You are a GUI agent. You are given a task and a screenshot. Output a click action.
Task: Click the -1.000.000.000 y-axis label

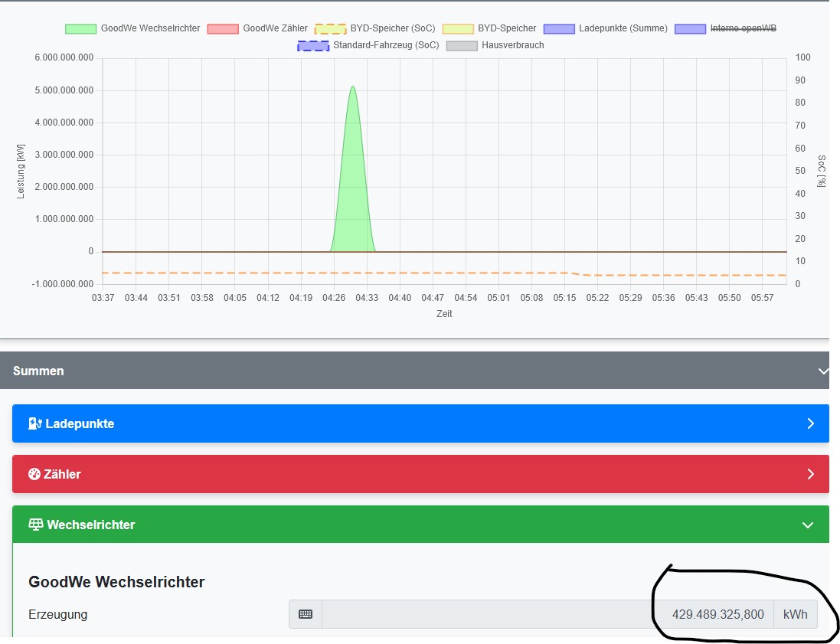click(x=63, y=283)
